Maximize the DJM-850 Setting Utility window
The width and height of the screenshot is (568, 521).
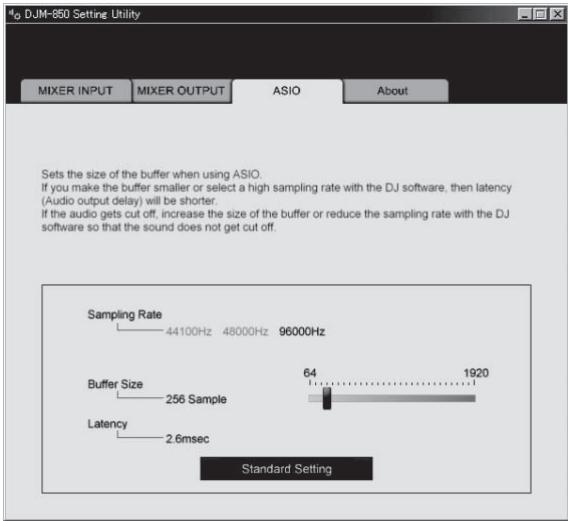pyautogui.click(x=540, y=14)
